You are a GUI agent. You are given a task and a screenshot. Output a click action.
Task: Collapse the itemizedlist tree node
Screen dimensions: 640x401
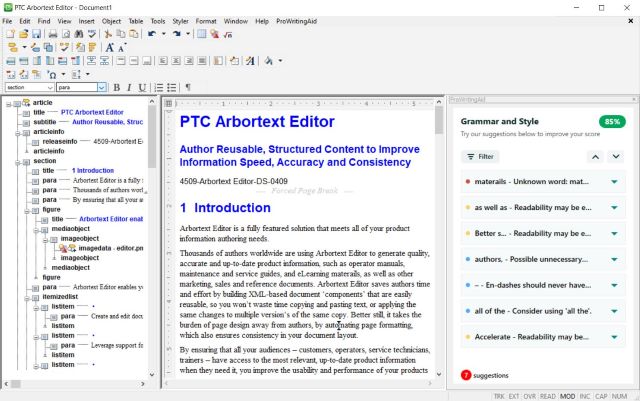coord(27,297)
